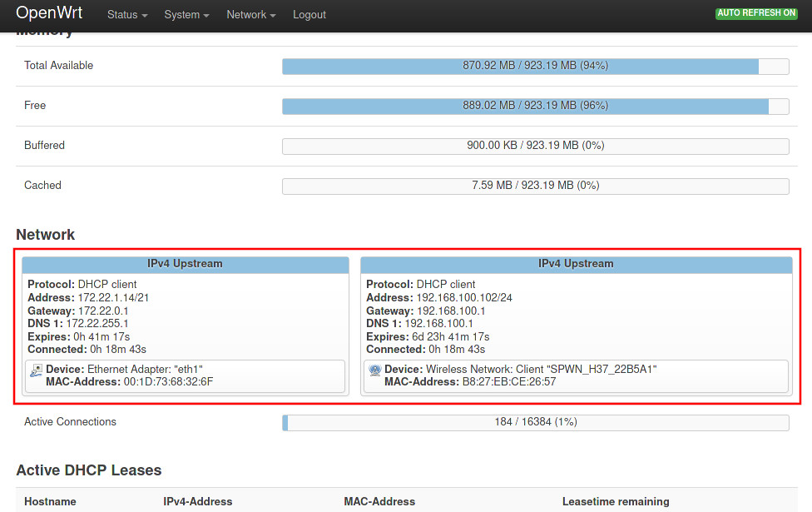Screen dimensions: 812x512
Task: Click the Buffered memory progress bar
Action: pos(536,147)
